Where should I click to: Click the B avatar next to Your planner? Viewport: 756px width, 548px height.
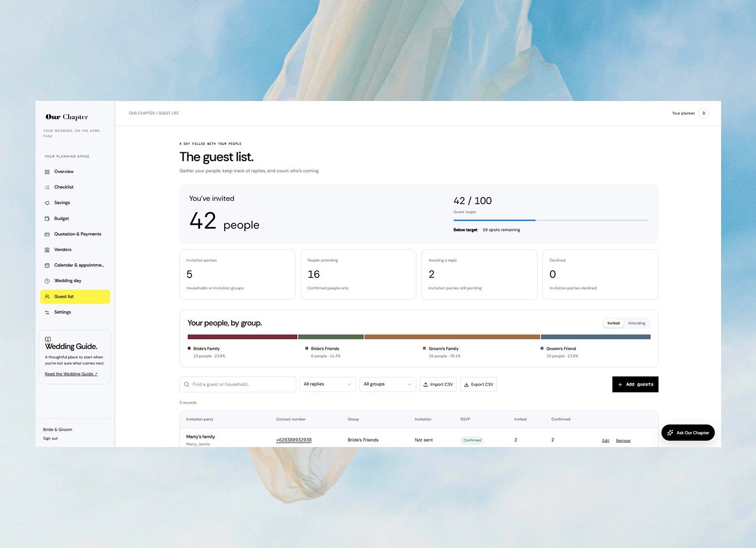click(704, 113)
